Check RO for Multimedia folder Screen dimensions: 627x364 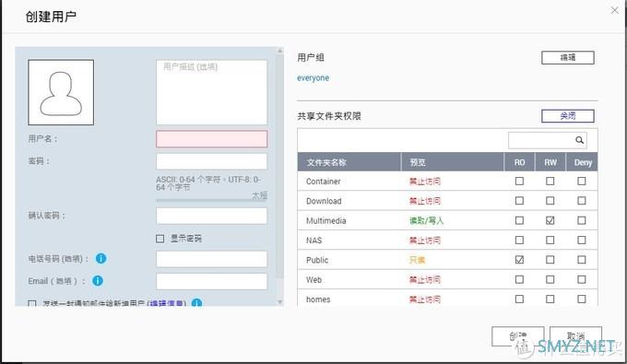click(x=519, y=220)
